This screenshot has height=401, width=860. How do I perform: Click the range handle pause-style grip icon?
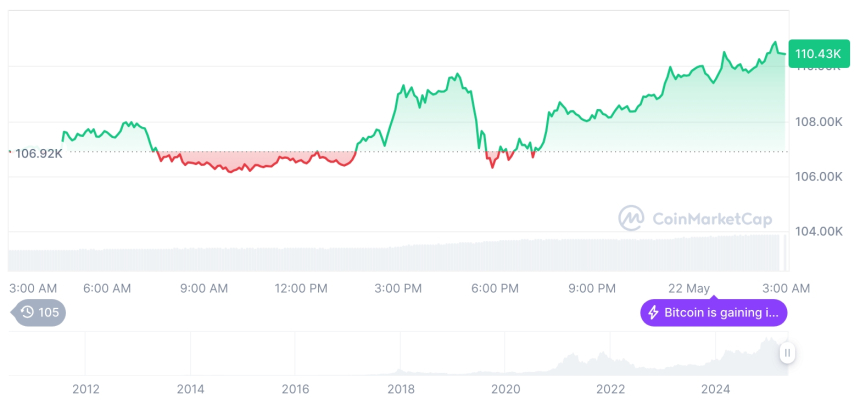point(788,352)
